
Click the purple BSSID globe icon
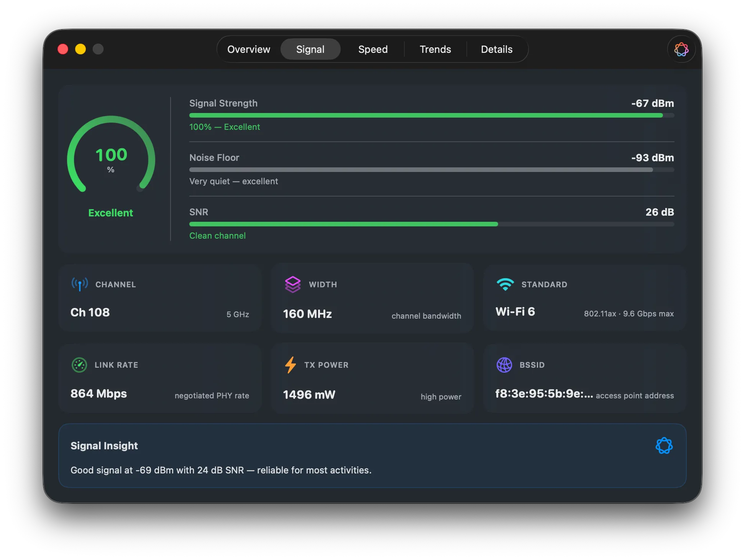[x=504, y=365]
